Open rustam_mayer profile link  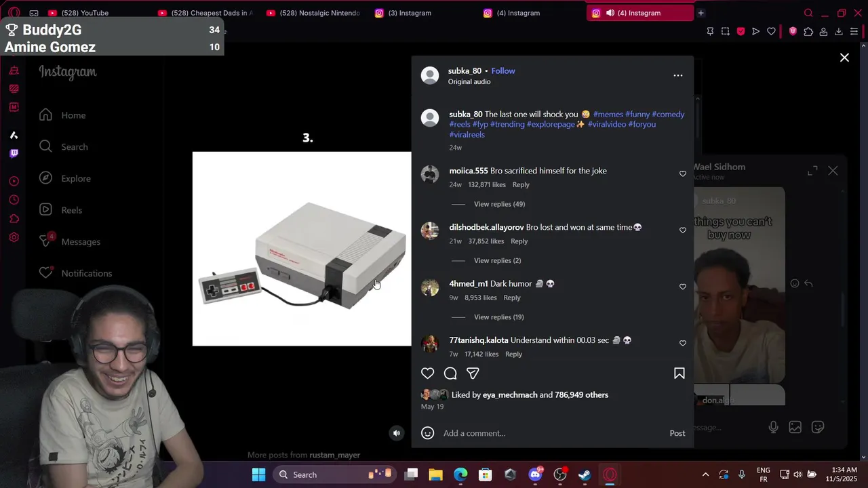pyautogui.click(x=334, y=455)
